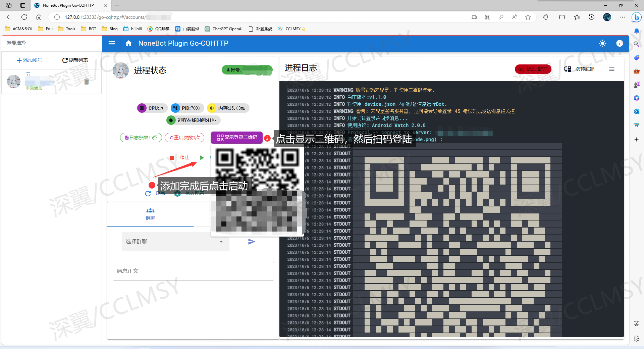Reload the browser page
This screenshot has height=349, width=644.
point(24,17)
